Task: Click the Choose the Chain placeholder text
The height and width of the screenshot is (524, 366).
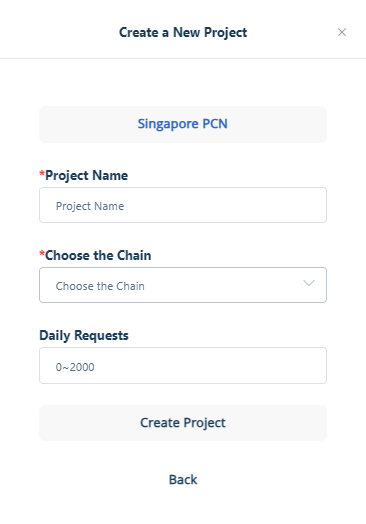Action: pos(100,286)
